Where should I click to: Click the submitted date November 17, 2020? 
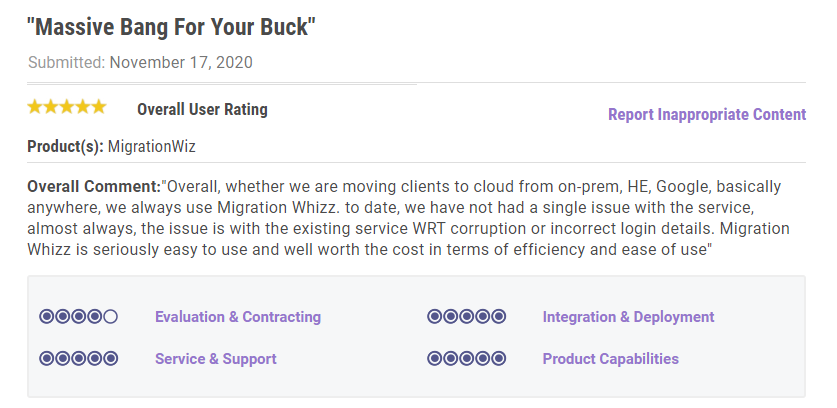pos(180,62)
